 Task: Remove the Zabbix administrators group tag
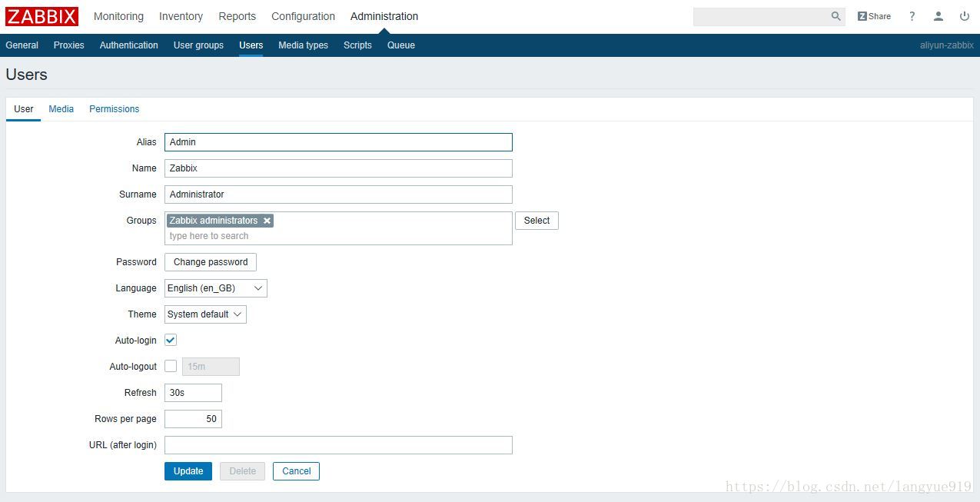coord(267,221)
